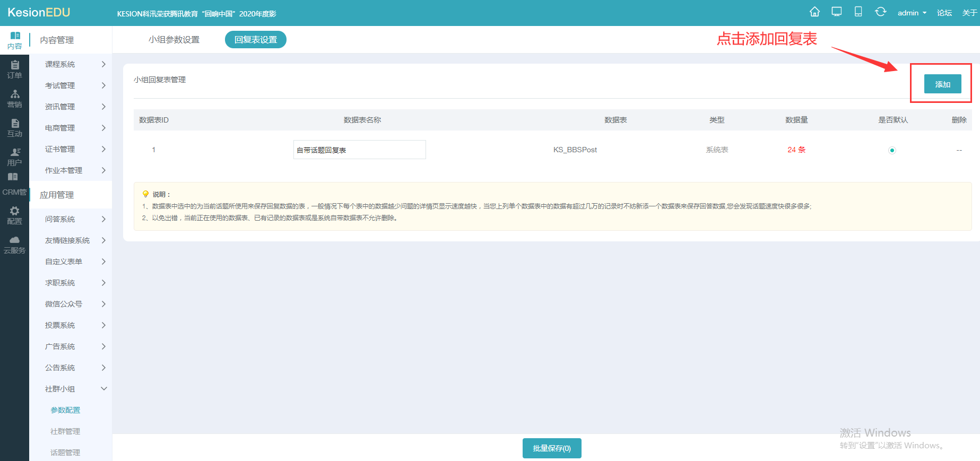Expand the 课程系统 menu
Image resolution: width=980 pixels, height=461 pixels.
(74, 64)
